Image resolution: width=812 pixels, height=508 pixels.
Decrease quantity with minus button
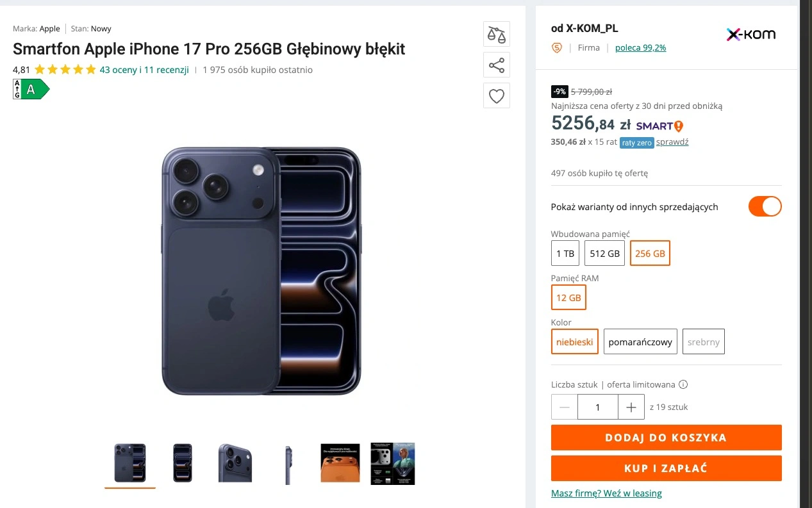565,407
